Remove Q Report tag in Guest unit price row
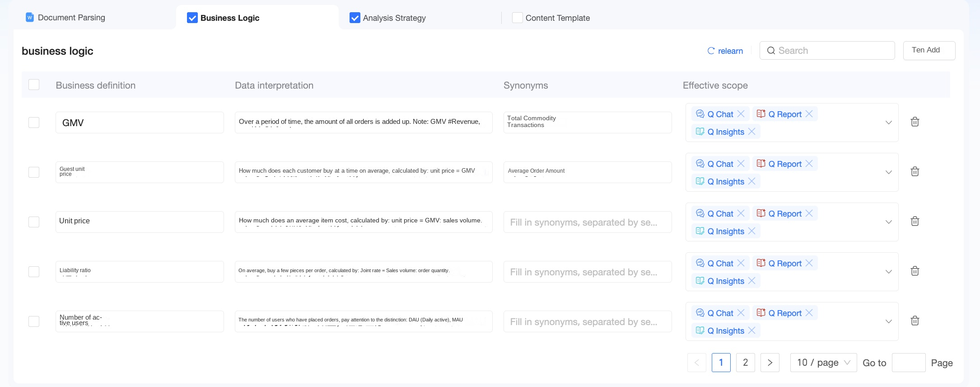Image resolution: width=980 pixels, height=387 pixels. 809,164
